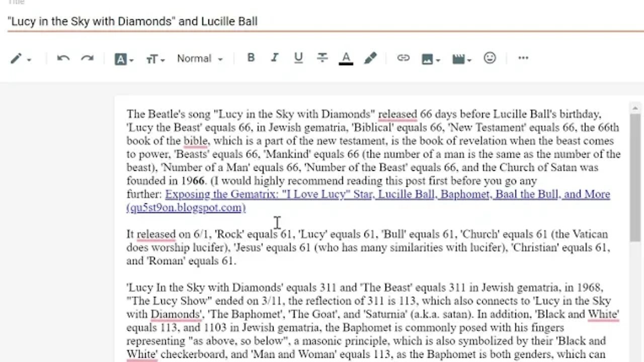
Task: Click the underlined word 'Diamonds'' in third paragraph
Action: pyautogui.click(x=176, y=314)
